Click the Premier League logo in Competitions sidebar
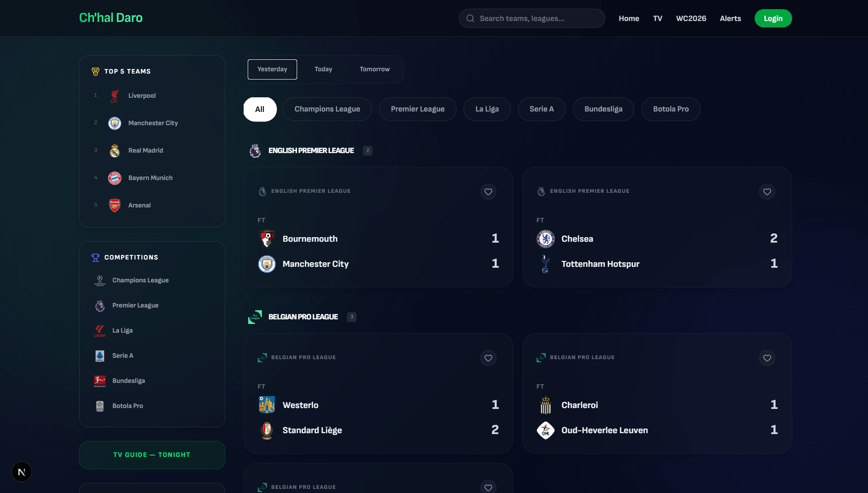Screen dimensions: 868x493 click(x=100, y=306)
